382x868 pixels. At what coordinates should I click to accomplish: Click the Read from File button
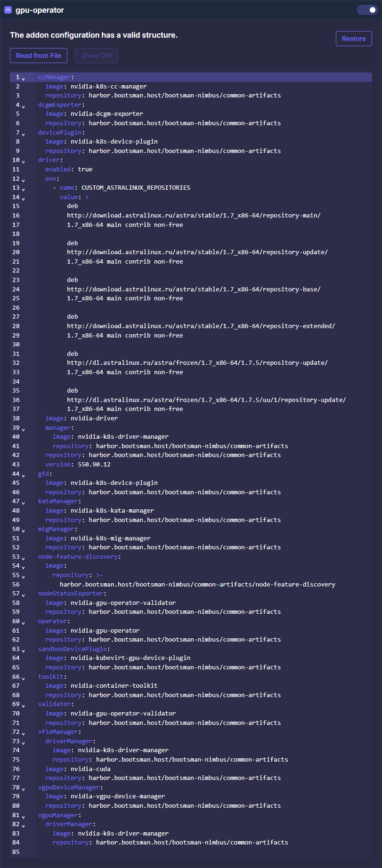(x=39, y=56)
